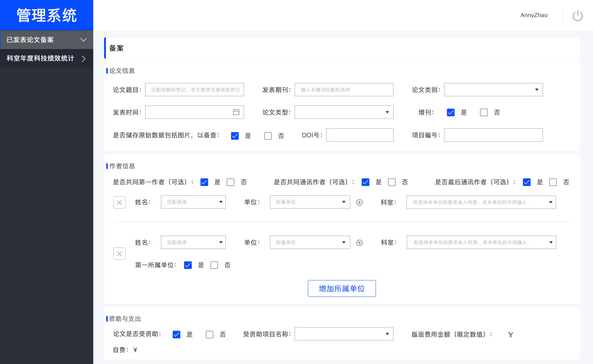Screen dimensions: 593x364
Task: Expand the 受资助项目名称 dropdown
Action: pos(344,334)
